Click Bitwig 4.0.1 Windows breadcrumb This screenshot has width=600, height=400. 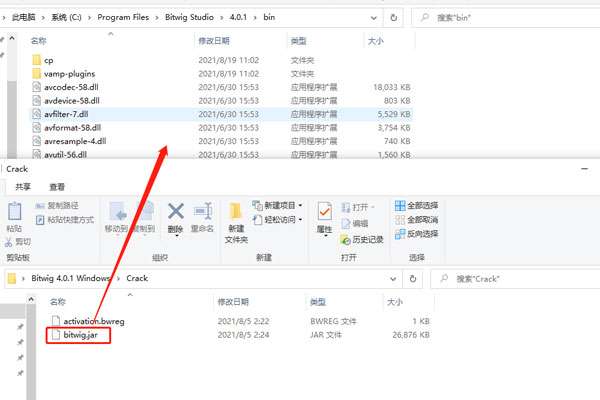pos(71,278)
